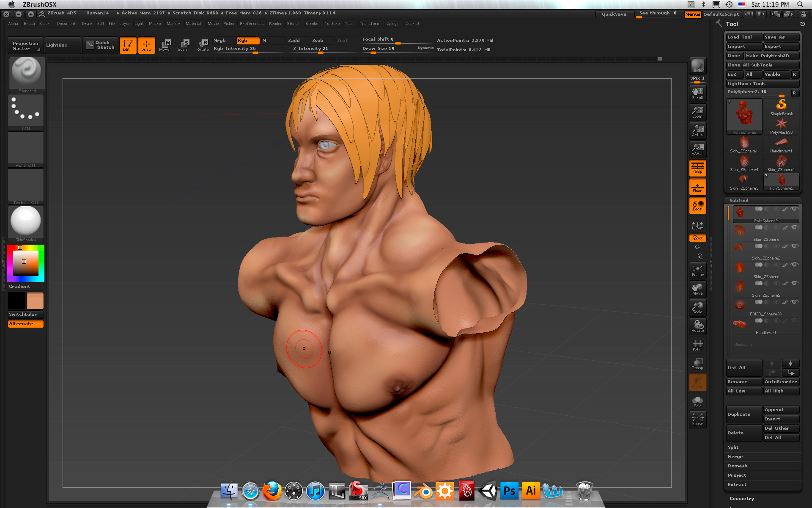Click the Frame mesh icon
The height and width of the screenshot is (508, 812).
(697, 271)
